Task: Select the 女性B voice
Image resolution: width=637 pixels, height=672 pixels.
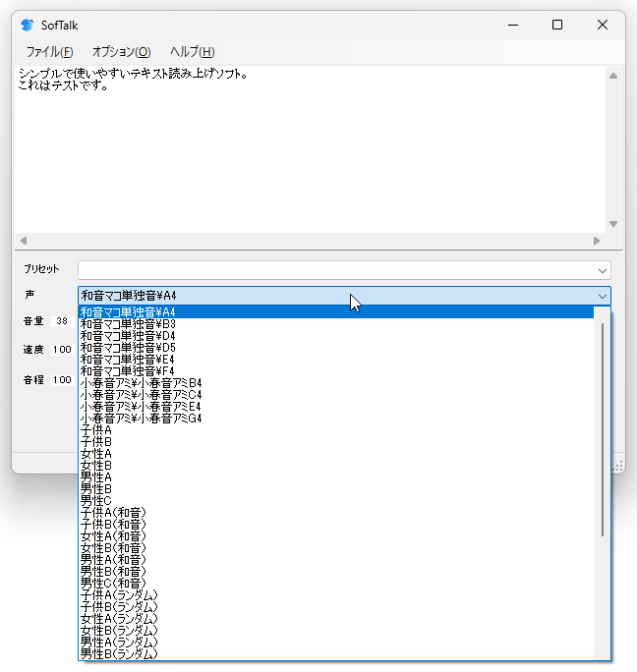Action: coord(336,466)
